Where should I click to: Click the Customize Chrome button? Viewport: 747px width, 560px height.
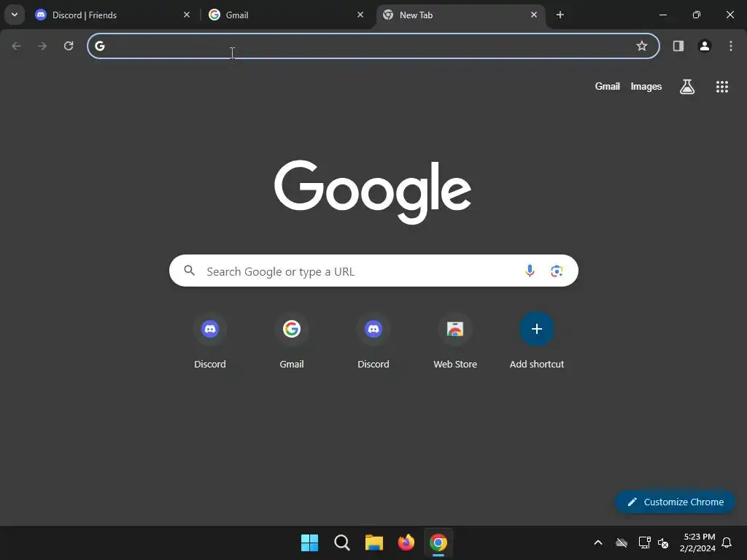pyautogui.click(x=675, y=502)
